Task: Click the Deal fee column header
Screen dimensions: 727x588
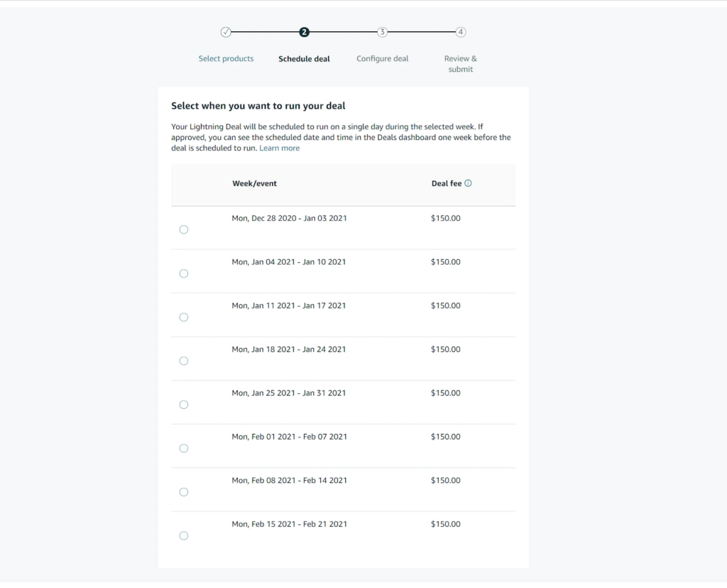Action: tap(447, 183)
